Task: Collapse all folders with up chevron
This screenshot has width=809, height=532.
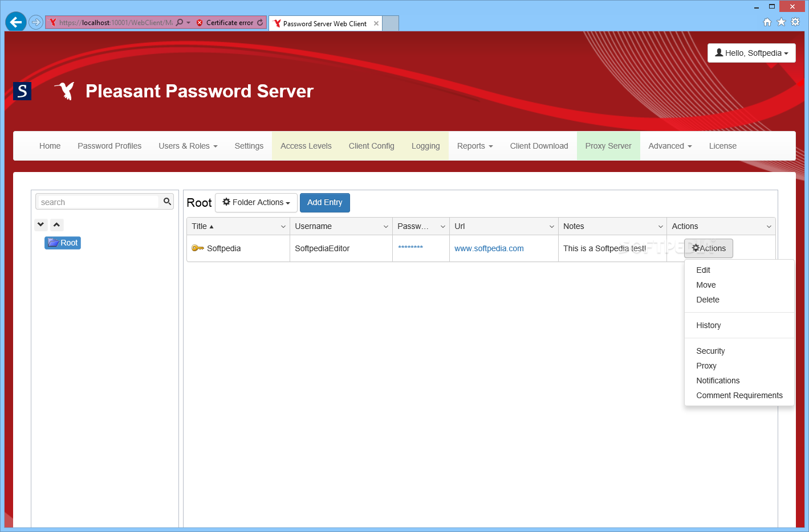Action: [57, 224]
